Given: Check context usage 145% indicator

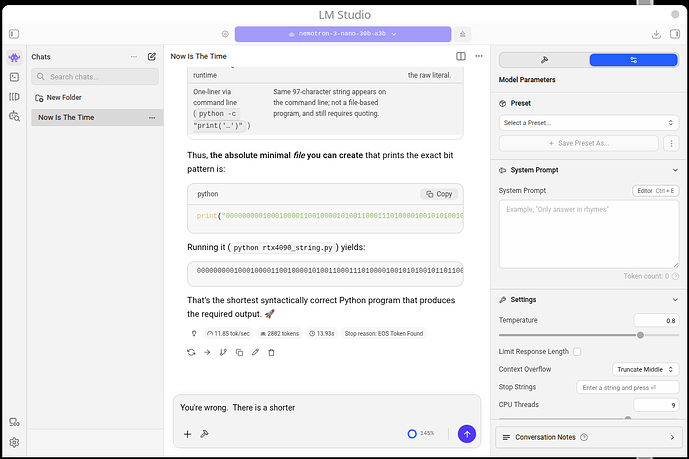Looking at the screenshot, I should (x=421, y=434).
